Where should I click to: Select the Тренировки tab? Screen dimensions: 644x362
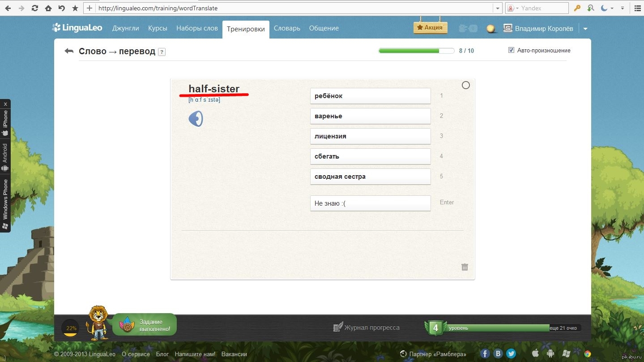click(246, 29)
